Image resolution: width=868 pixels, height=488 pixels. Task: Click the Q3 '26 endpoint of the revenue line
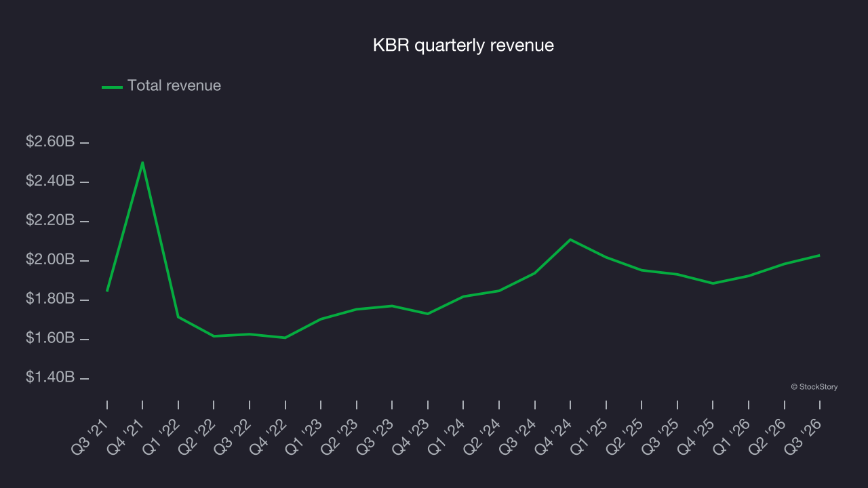point(819,256)
